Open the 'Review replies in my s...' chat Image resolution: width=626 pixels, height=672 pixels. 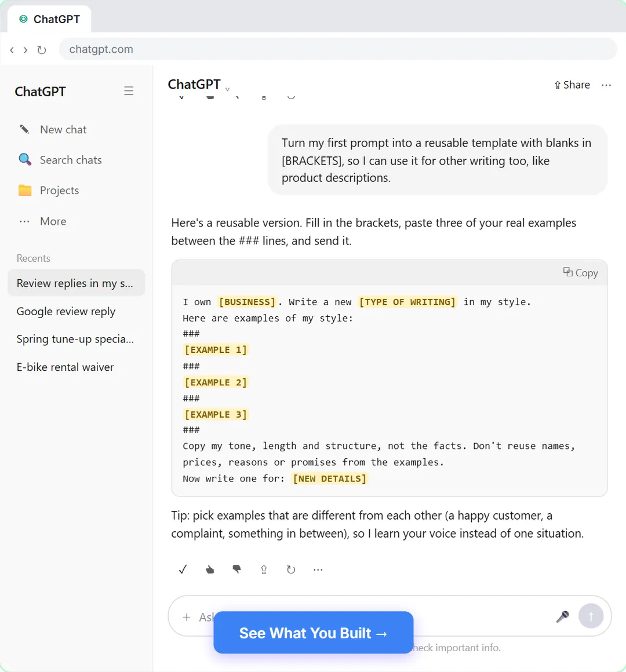pos(77,283)
